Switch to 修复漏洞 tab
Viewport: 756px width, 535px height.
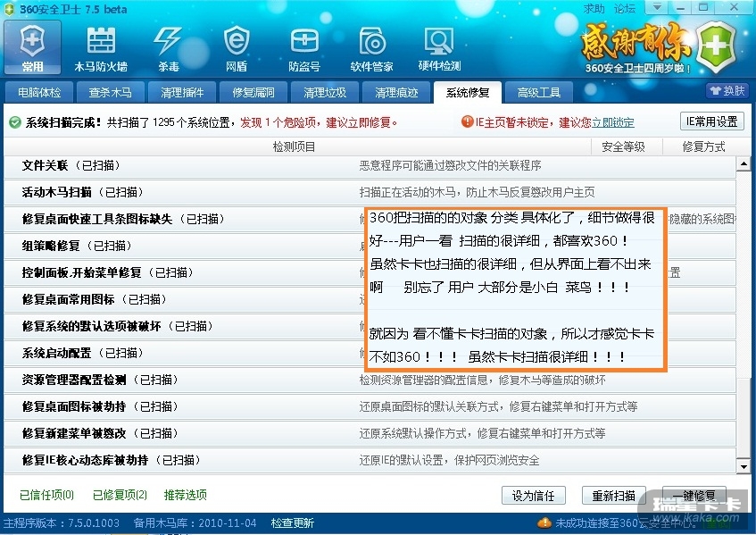[253, 92]
